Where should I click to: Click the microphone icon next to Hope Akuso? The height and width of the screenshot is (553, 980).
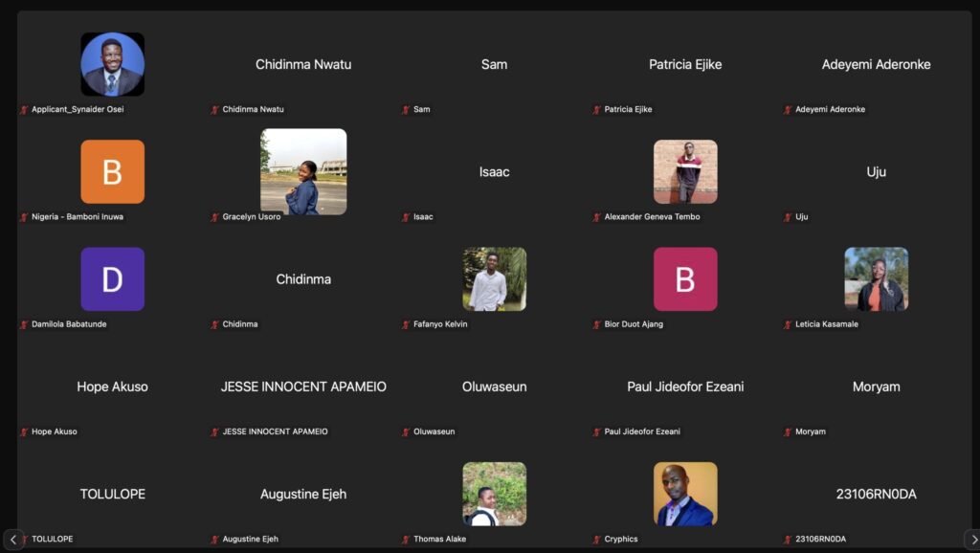24,431
